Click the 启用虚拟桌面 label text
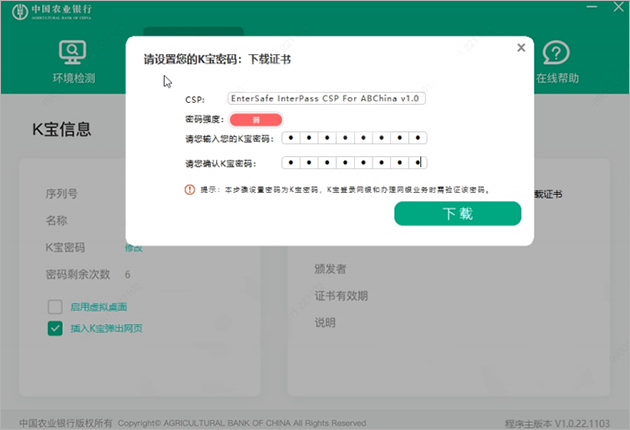This screenshot has width=630, height=430. coord(98,306)
